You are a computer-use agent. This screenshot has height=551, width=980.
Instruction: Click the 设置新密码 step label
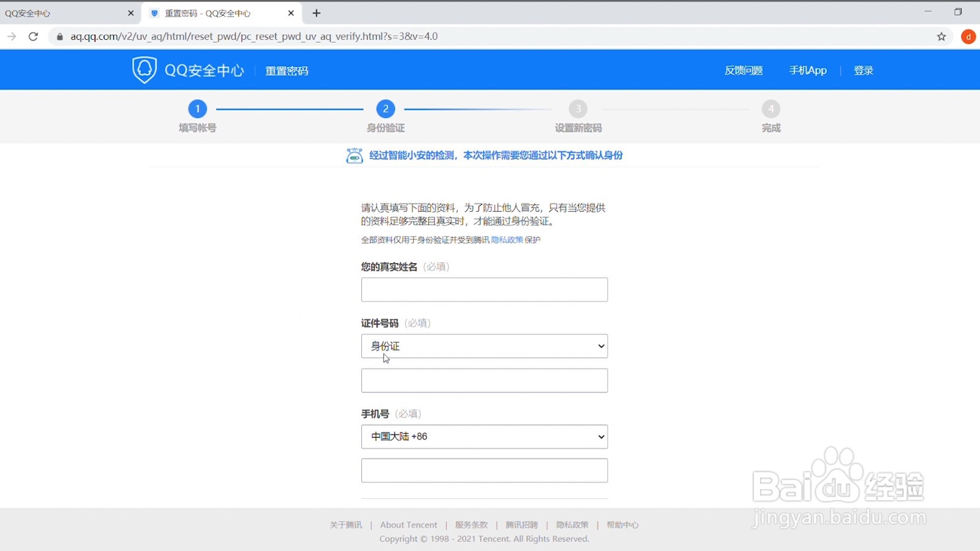click(x=578, y=128)
